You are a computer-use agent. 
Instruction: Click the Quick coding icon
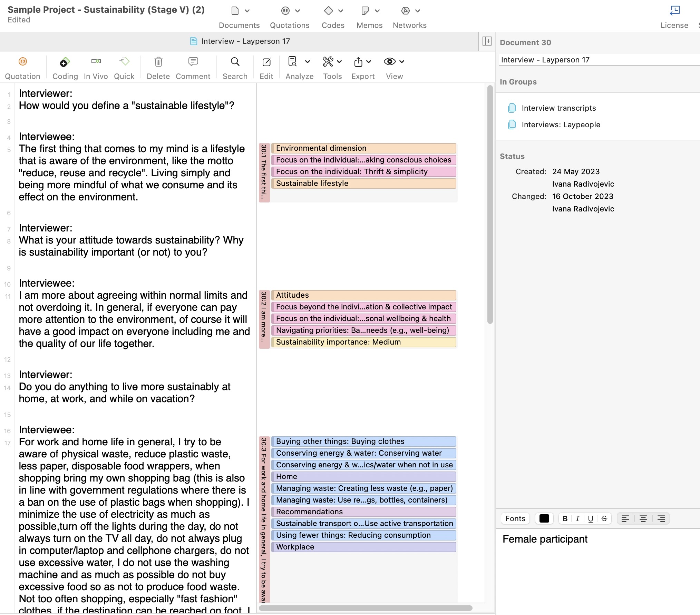coord(124,62)
